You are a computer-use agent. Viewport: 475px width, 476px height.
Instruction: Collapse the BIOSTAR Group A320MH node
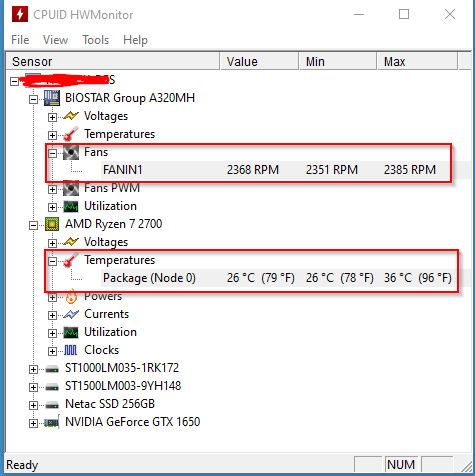(33, 99)
